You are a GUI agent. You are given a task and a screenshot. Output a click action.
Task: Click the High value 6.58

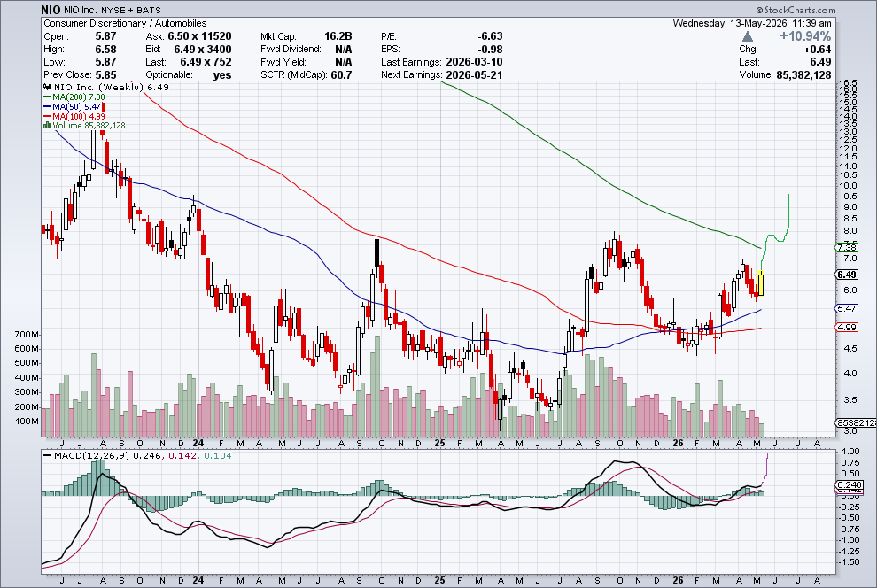pyautogui.click(x=105, y=50)
